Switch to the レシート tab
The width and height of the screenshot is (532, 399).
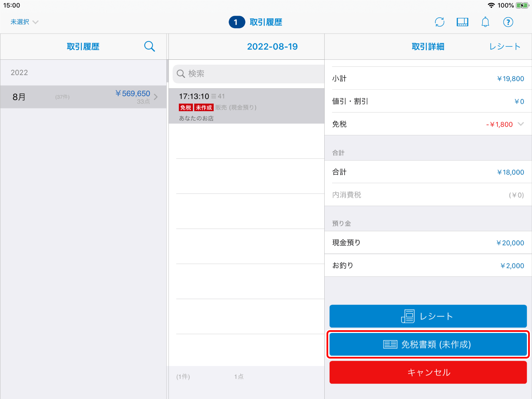pyautogui.click(x=505, y=47)
